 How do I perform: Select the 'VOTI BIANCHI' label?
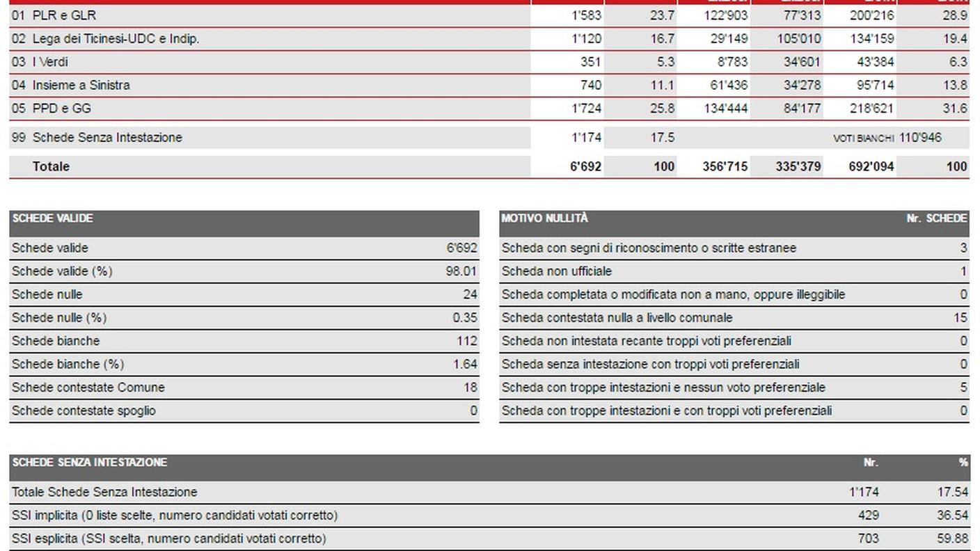click(863, 138)
